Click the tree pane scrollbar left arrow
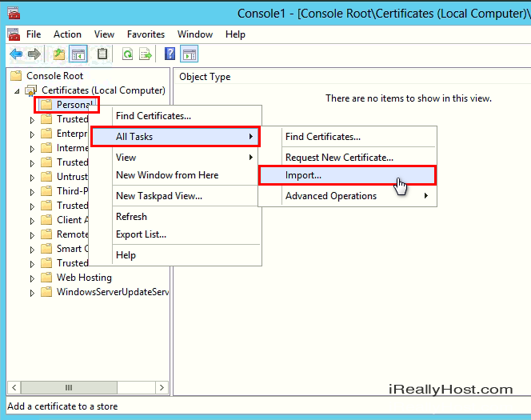The height and width of the screenshot is (420, 531). pyautogui.click(x=14, y=387)
